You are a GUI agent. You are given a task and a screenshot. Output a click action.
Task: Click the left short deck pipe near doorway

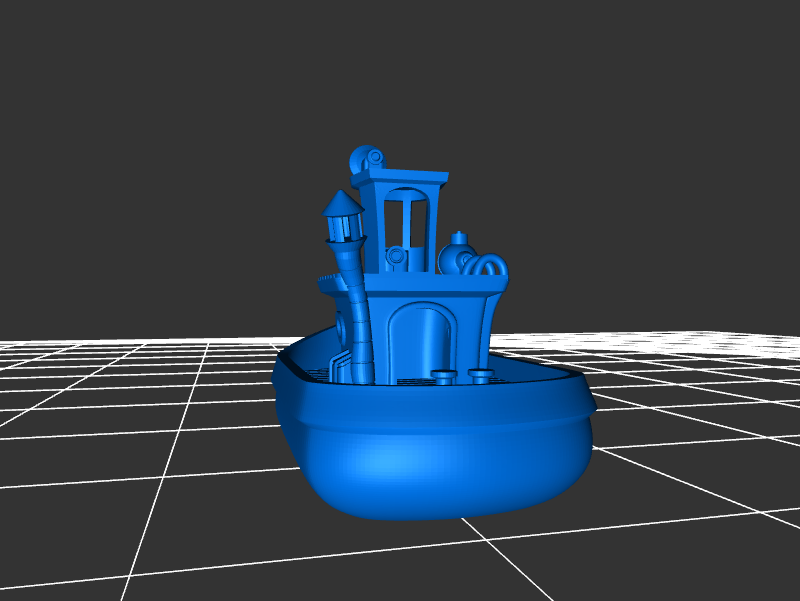tap(442, 376)
